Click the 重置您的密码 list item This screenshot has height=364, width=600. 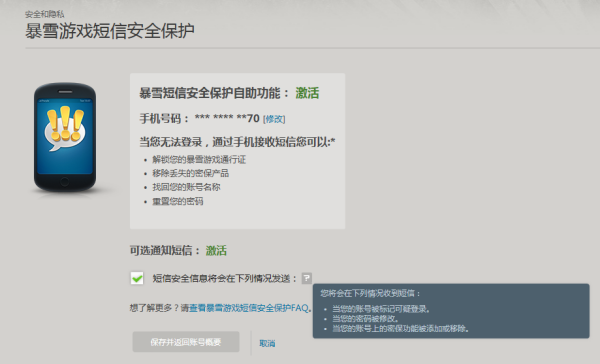178,201
